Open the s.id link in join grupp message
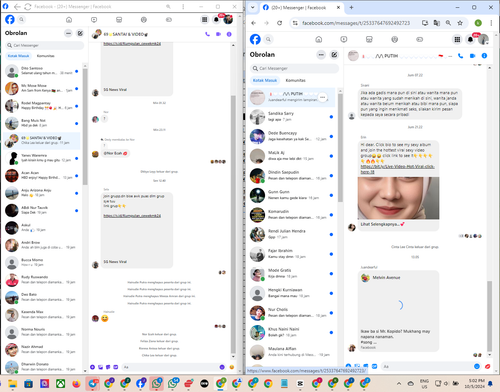Viewport: 500px width, 392px height. pos(132,216)
